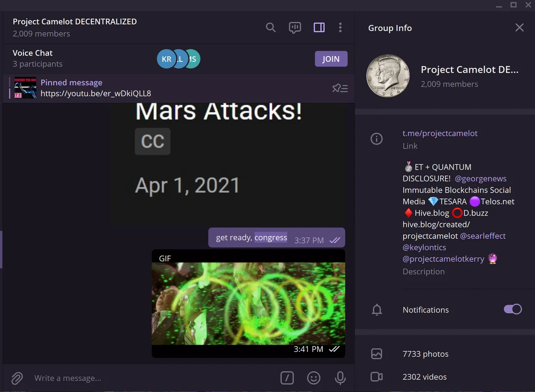Toggle the Group Info side panel icon
This screenshot has height=392, width=535.
pos(319,28)
